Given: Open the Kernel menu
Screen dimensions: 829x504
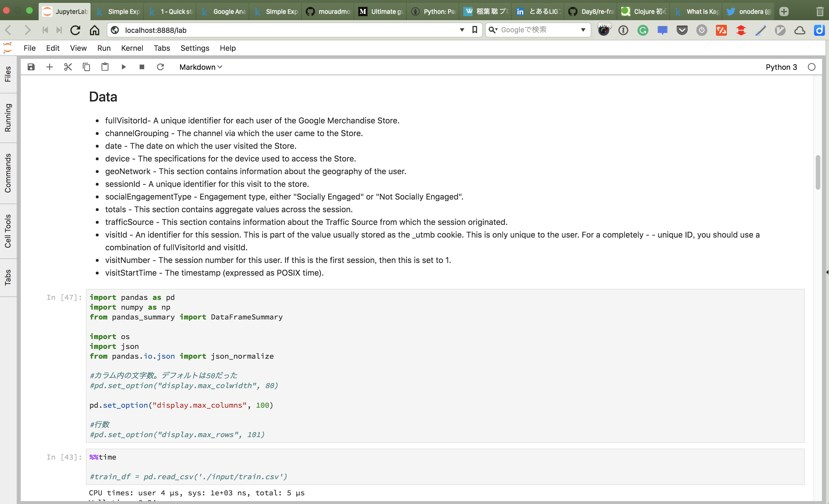Looking at the screenshot, I should tap(132, 48).
